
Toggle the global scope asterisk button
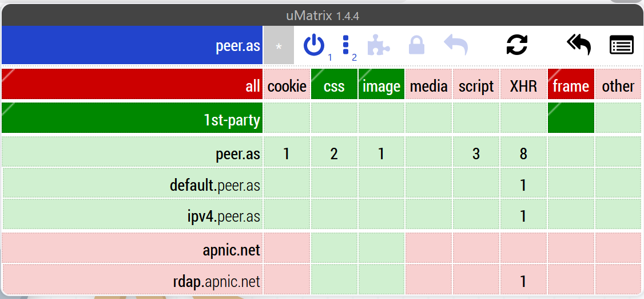[x=279, y=45]
